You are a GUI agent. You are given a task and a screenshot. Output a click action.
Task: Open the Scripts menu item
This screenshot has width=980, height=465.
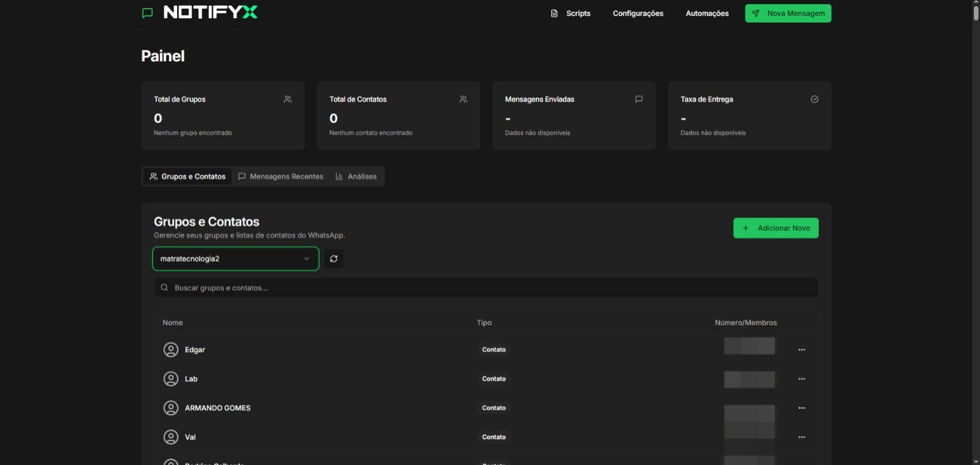pyautogui.click(x=571, y=13)
